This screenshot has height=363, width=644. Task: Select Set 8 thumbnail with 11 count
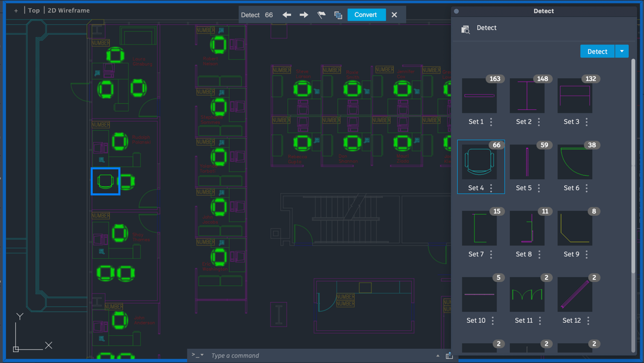pyautogui.click(x=527, y=228)
